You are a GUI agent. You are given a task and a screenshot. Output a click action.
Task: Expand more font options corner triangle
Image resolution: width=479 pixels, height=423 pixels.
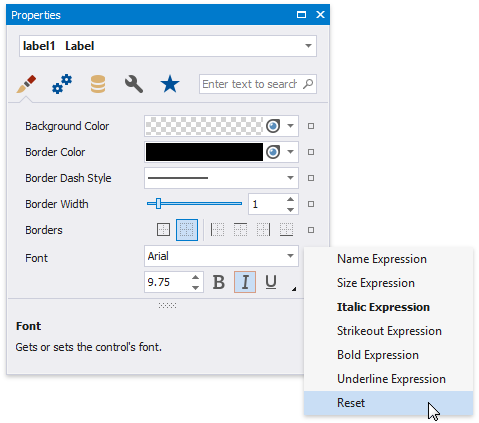[x=294, y=289]
